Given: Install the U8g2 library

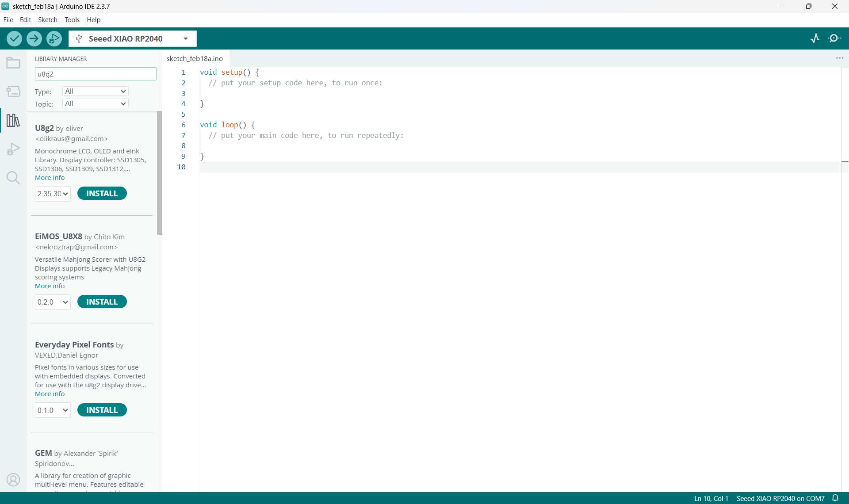Looking at the screenshot, I should pyautogui.click(x=102, y=194).
